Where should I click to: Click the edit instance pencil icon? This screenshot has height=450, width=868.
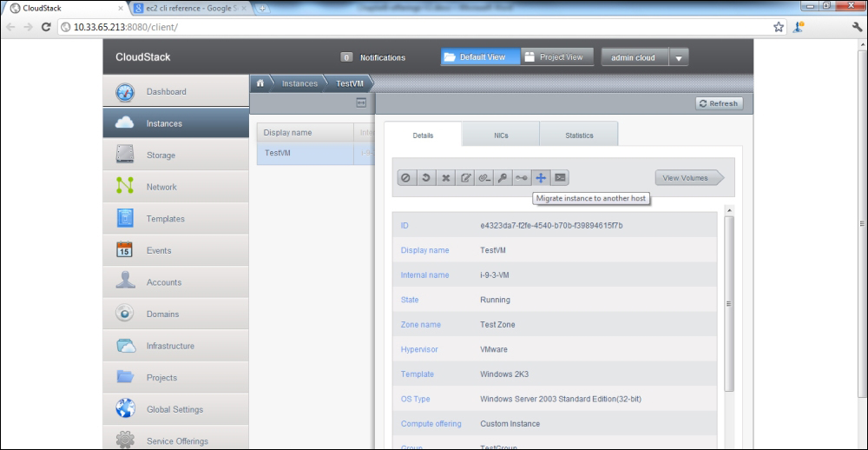tap(465, 178)
